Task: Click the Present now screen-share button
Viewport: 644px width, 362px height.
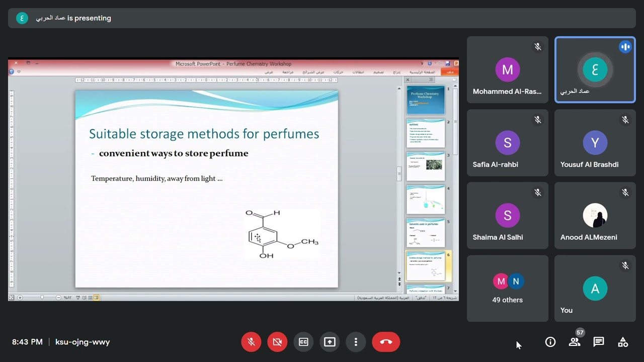Action: [330, 342]
